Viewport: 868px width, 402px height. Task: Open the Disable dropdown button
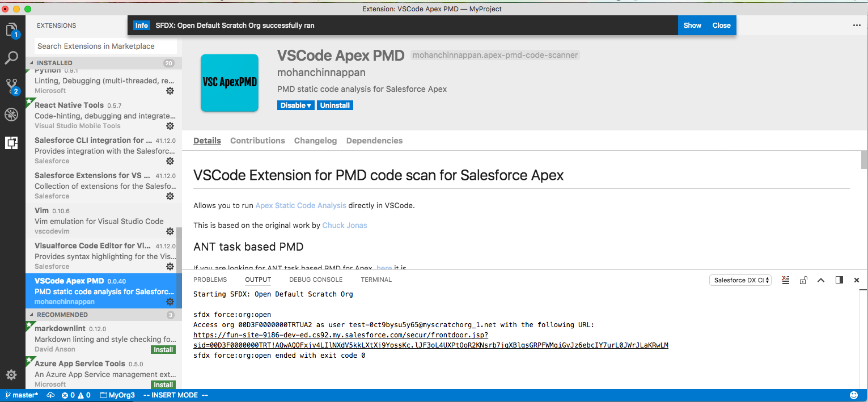coord(296,105)
